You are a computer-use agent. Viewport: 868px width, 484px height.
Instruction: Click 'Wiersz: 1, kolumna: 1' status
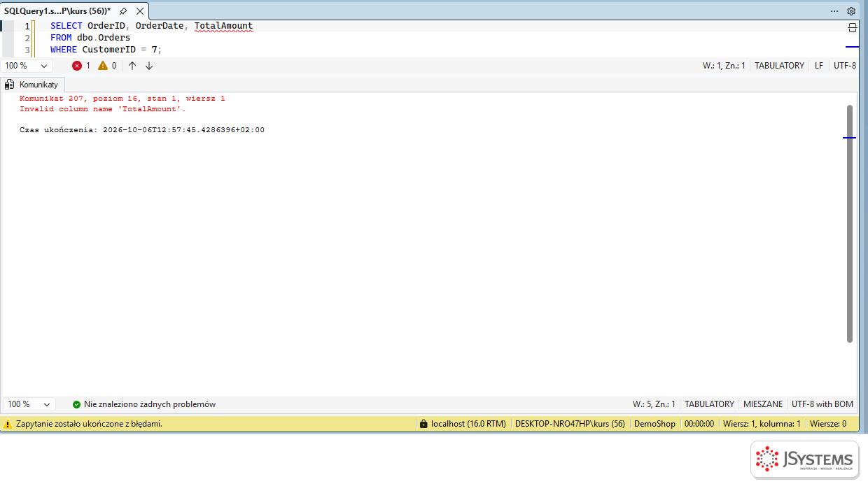pos(762,424)
